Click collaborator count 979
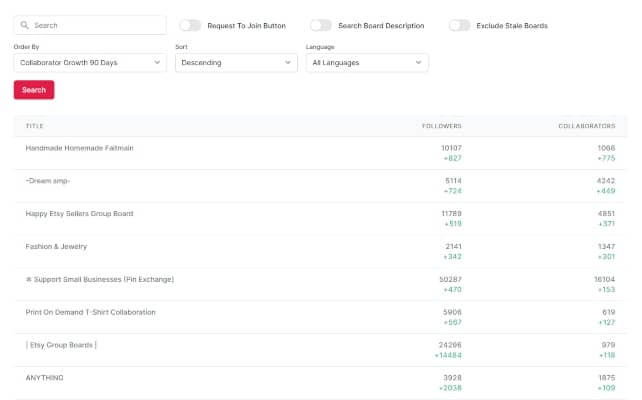642x400 pixels. pyautogui.click(x=608, y=345)
